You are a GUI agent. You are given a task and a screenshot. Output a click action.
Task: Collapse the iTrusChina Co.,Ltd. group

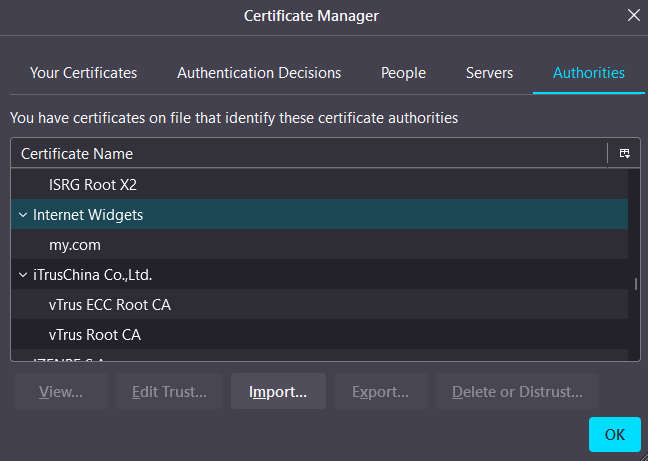[x=23, y=275]
